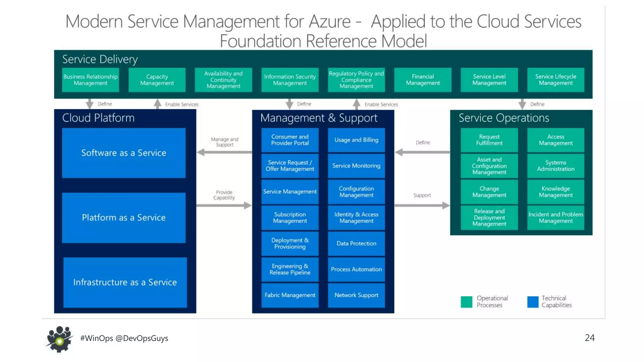
Task: Click the Incident and Problem Management tile
Action: click(556, 217)
